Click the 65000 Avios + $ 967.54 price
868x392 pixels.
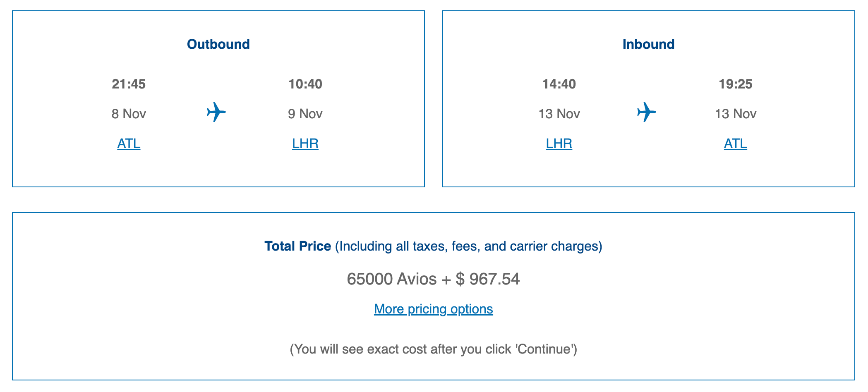tap(434, 279)
